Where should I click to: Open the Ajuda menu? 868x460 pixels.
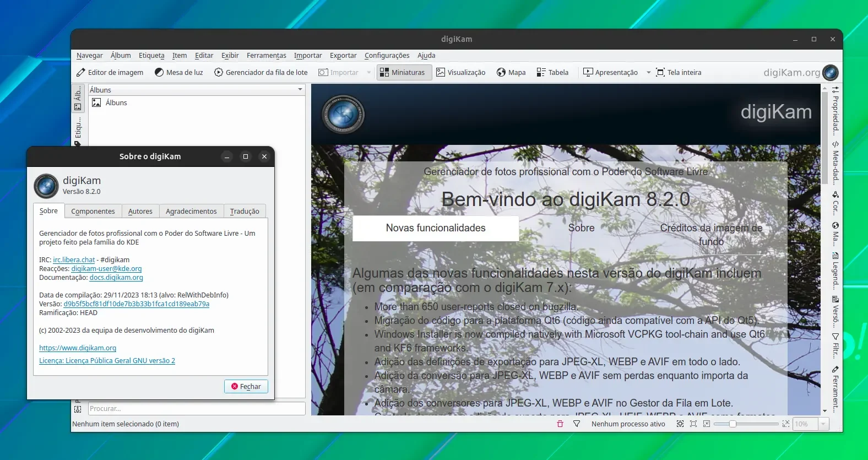(x=426, y=56)
